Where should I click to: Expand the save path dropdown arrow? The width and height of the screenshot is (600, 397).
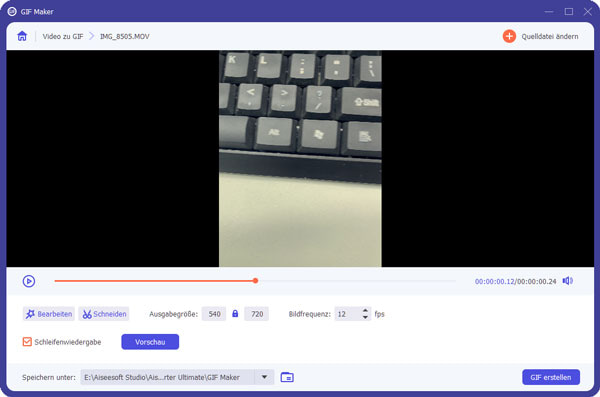(264, 377)
